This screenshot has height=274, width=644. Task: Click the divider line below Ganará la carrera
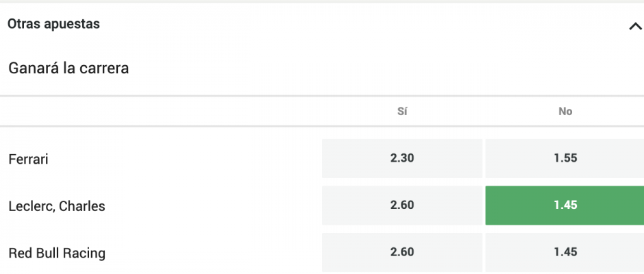pyautogui.click(x=322, y=96)
